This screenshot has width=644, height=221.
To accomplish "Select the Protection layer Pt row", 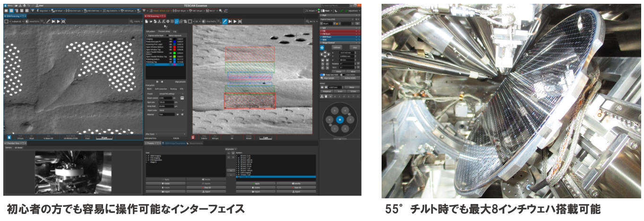I will coord(165,41).
